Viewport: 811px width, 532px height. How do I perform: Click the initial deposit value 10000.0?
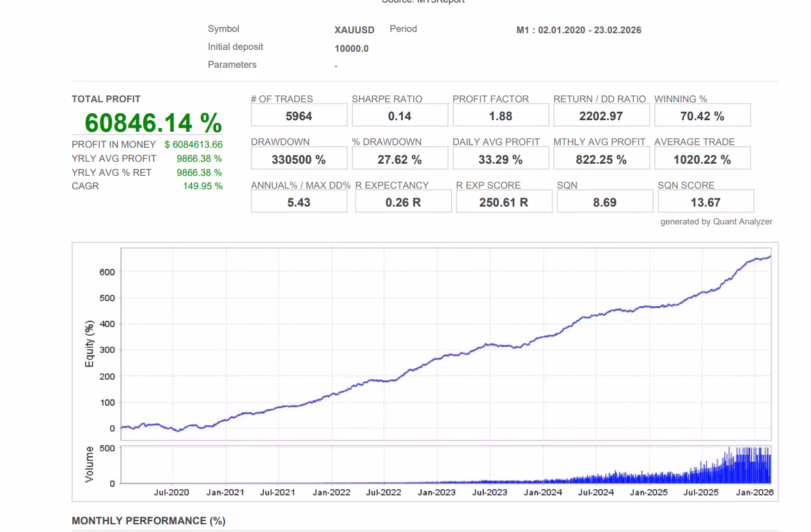tap(352, 49)
